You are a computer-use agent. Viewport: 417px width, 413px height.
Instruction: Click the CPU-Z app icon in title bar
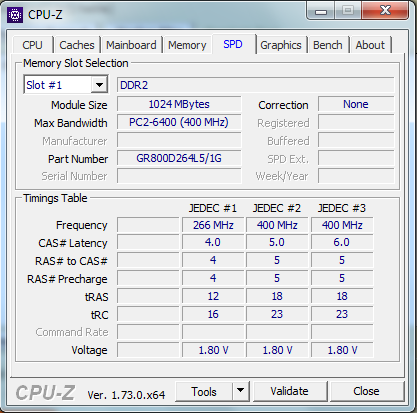15,15
